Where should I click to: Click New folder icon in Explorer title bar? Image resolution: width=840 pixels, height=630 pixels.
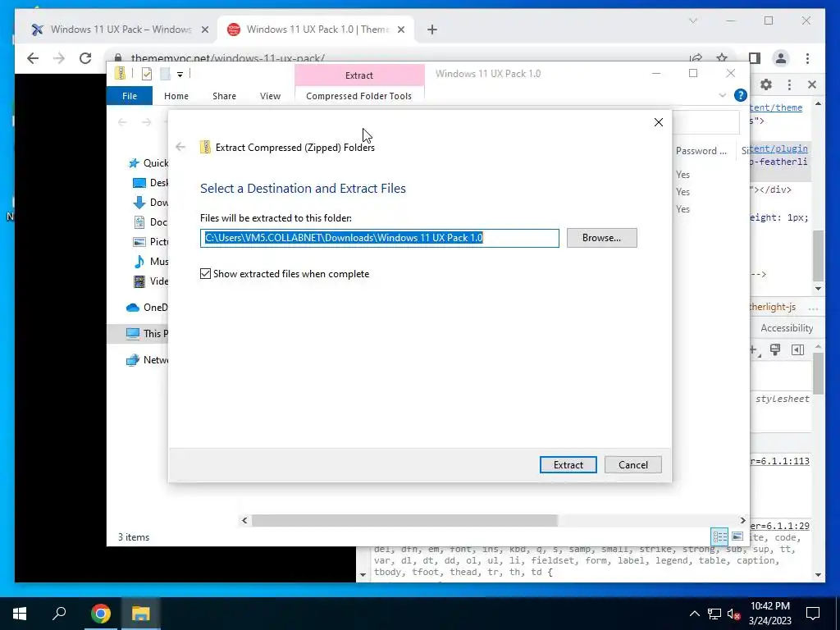[x=165, y=74]
